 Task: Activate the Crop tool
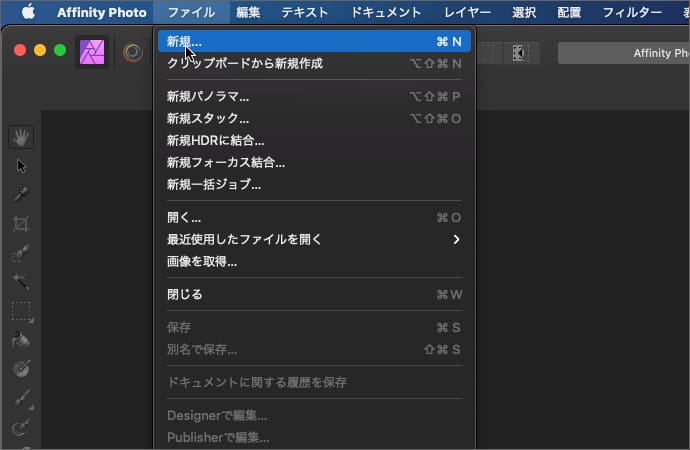pos(21,224)
